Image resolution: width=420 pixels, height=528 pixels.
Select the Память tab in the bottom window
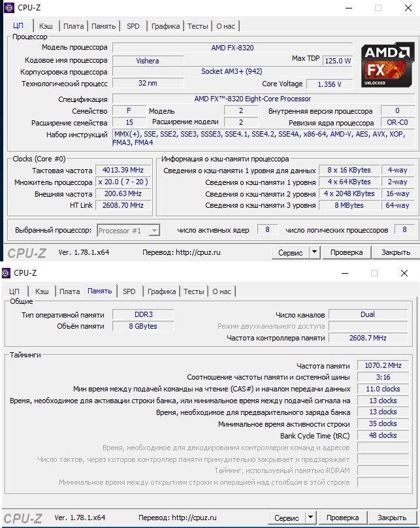coord(100,291)
